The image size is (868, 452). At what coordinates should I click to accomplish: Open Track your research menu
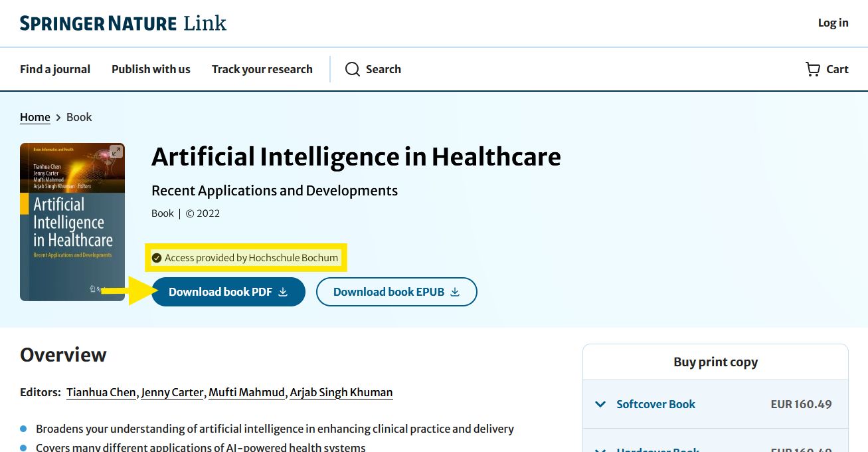click(x=262, y=69)
